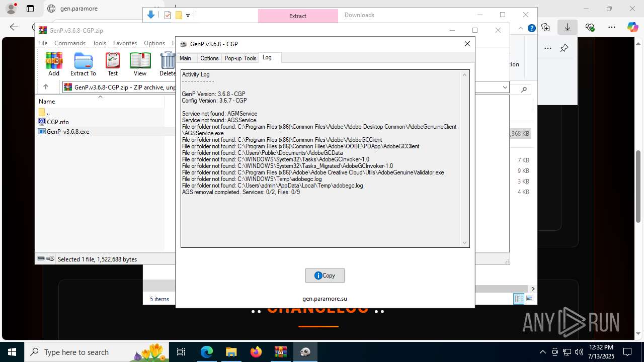Click the Test archive icon in WinRAR
The height and width of the screenshot is (362, 644).
(113, 64)
